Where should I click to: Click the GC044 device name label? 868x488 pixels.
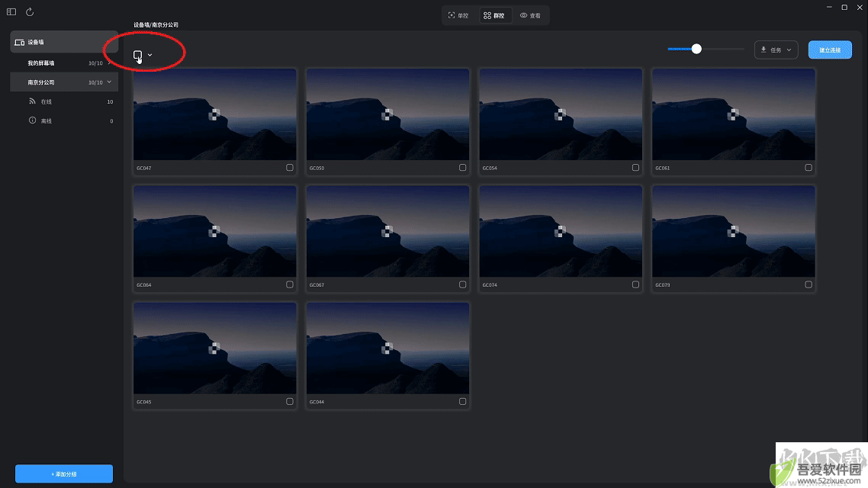[x=317, y=403]
